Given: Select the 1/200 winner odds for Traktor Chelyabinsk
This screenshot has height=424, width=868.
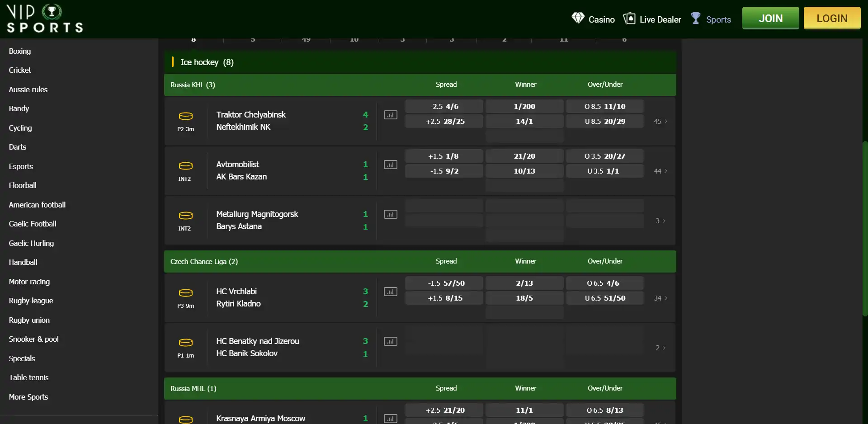Looking at the screenshot, I should pos(524,106).
